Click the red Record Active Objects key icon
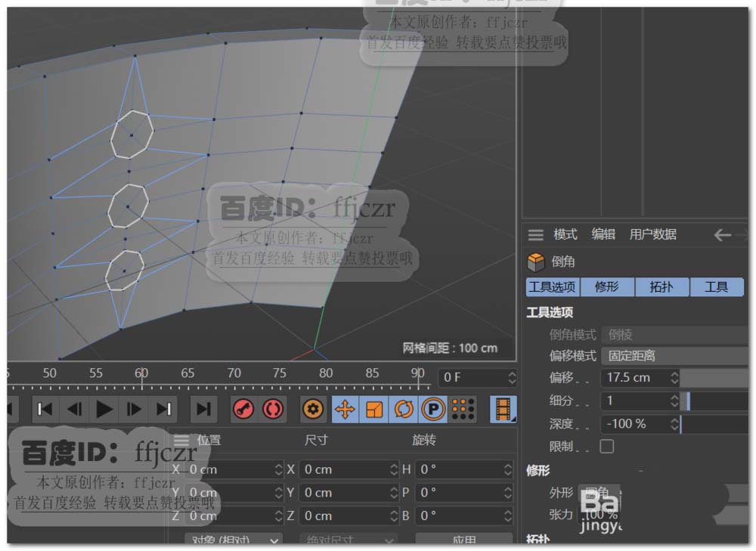Image resolution: width=756 pixels, height=551 pixels. (x=243, y=409)
